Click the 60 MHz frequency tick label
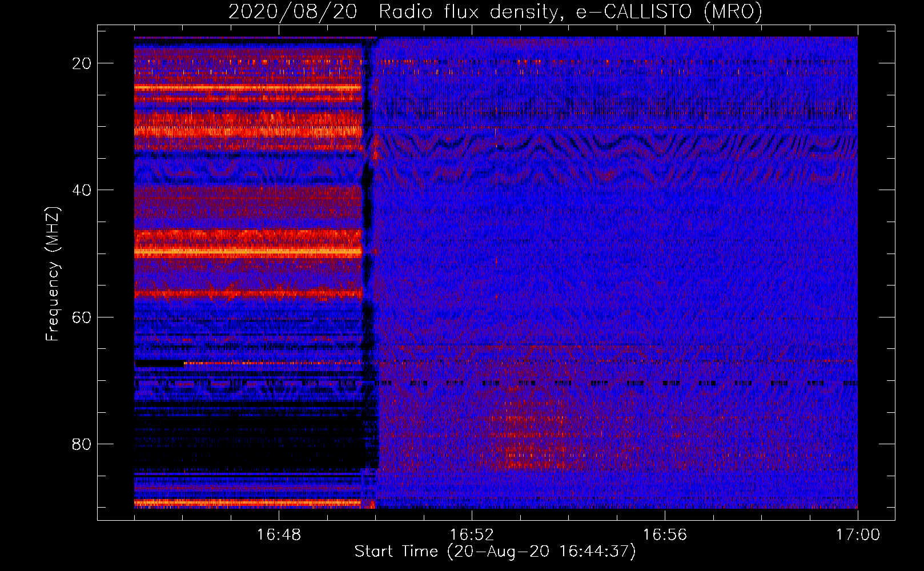This screenshot has height=571, width=924. (x=82, y=317)
